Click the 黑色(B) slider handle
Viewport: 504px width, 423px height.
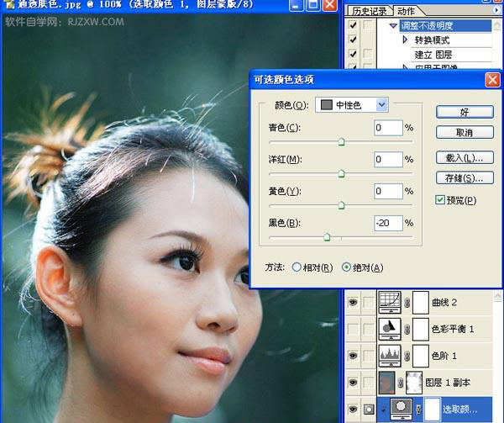[327, 237]
